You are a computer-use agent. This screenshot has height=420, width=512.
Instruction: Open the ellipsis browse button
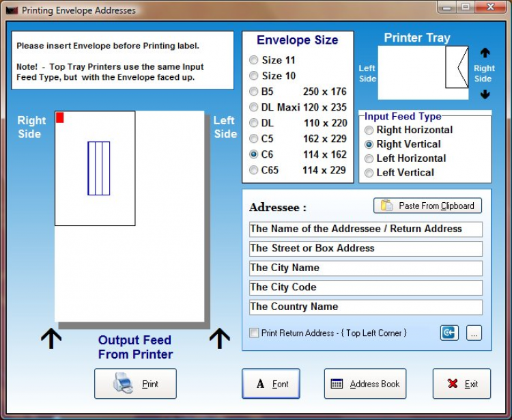pyautogui.click(x=474, y=333)
